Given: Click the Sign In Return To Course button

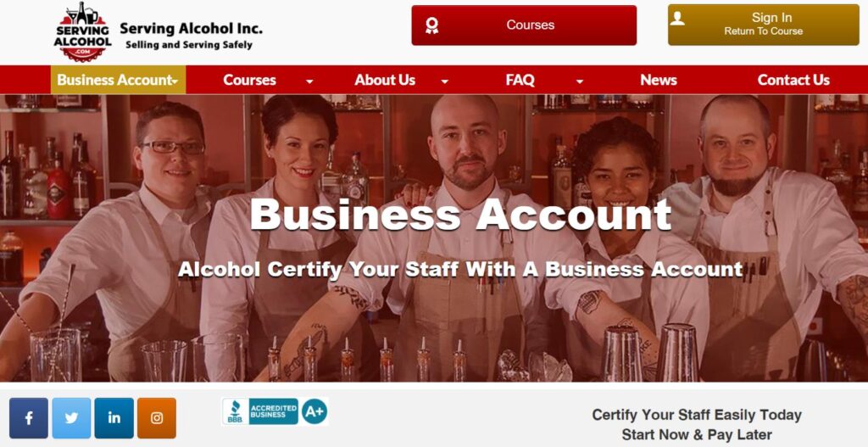Looking at the screenshot, I should coord(764,25).
